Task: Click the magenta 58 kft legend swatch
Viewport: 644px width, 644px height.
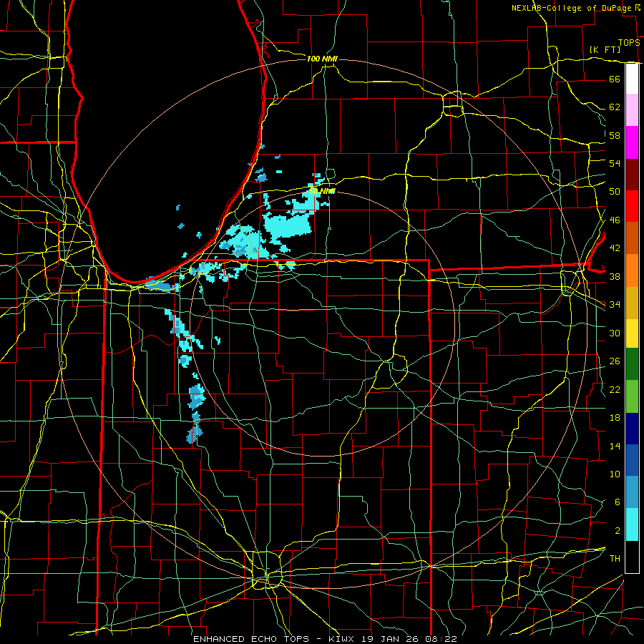Action: [632, 142]
